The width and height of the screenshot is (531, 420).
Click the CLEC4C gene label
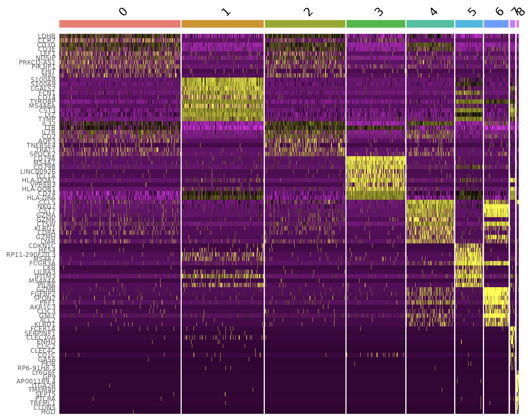pyautogui.click(x=43, y=351)
